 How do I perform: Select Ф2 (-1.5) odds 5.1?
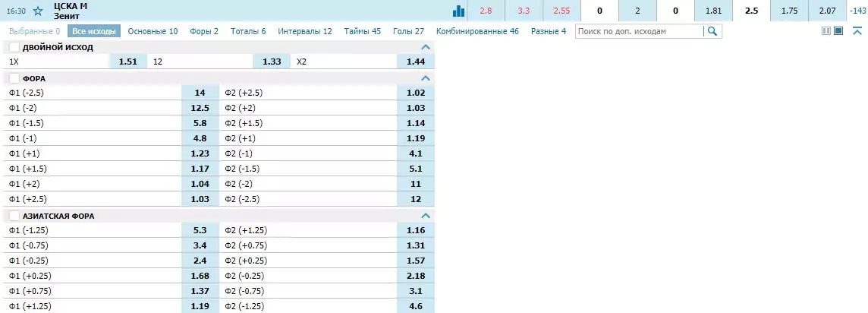pyautogui.click(x=416, y=169)
